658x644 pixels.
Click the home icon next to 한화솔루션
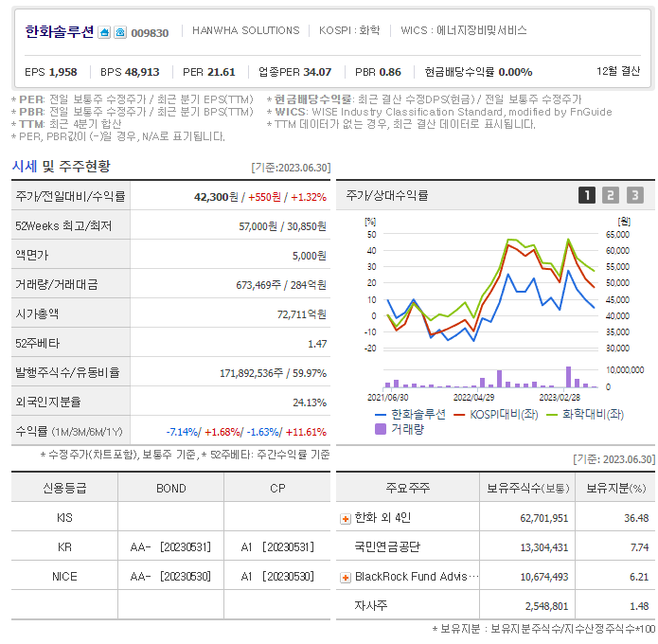(x=104, y=32)
